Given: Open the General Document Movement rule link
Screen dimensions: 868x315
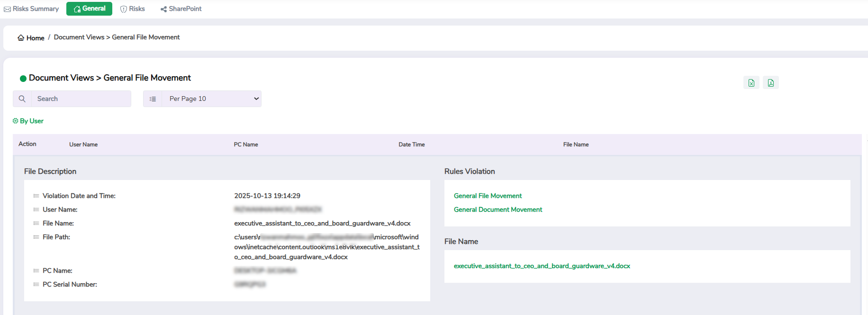Looking at the screenshot, I should click(x=497, y=209).
